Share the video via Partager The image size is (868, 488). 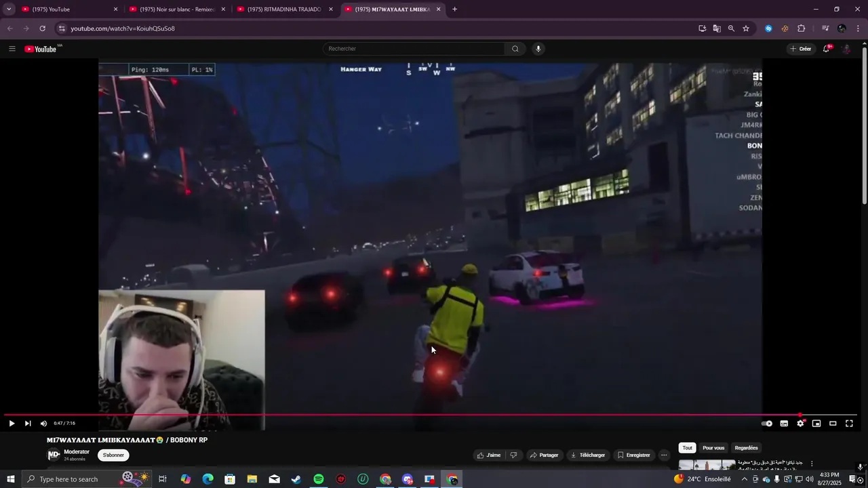pyautogui.click(x=544, y=455)
